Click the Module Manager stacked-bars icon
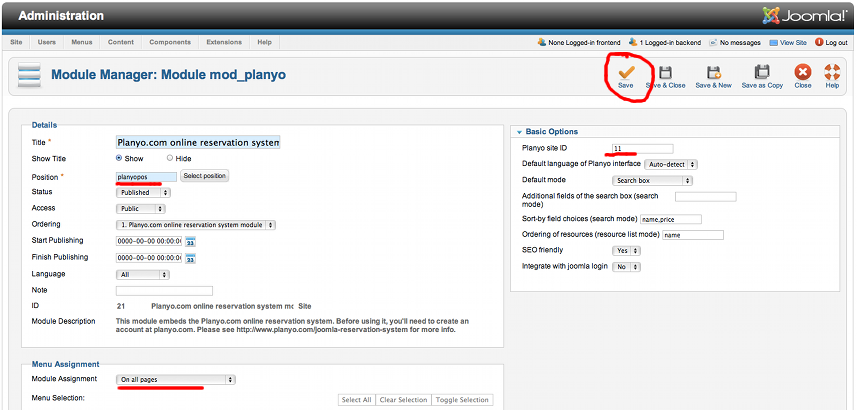 pyautogui.click(x=30, y=75)
